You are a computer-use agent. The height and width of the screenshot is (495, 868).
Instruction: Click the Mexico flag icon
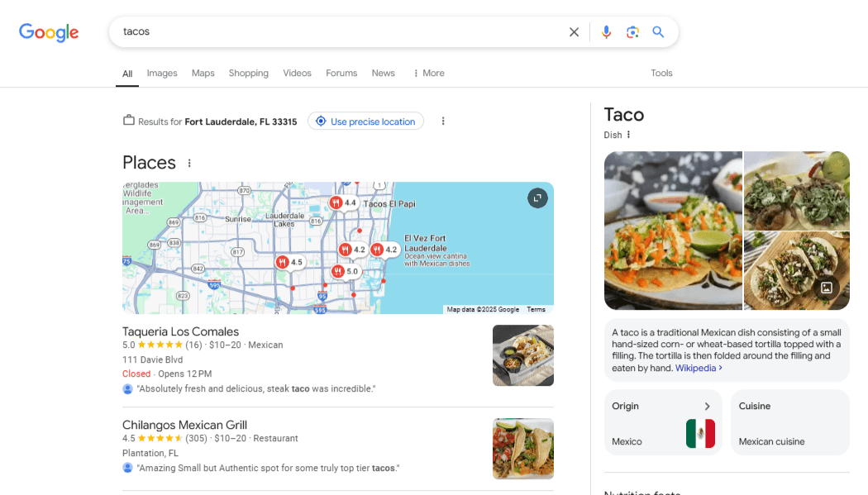pyautogui.click(x=700, y=433)
